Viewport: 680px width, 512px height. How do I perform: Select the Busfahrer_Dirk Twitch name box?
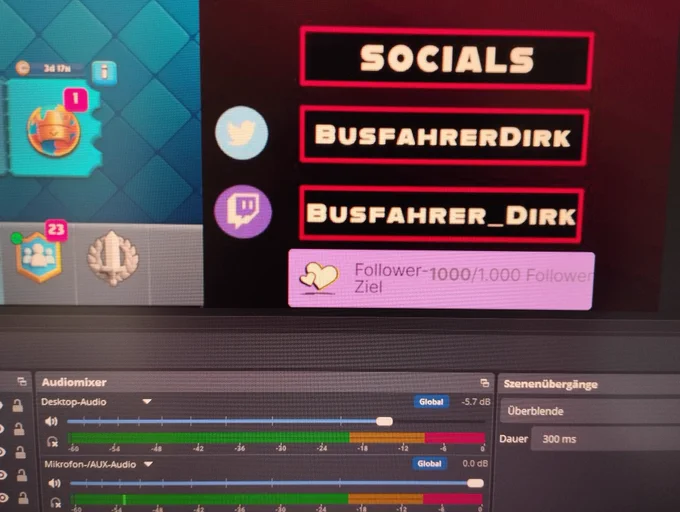441,214
